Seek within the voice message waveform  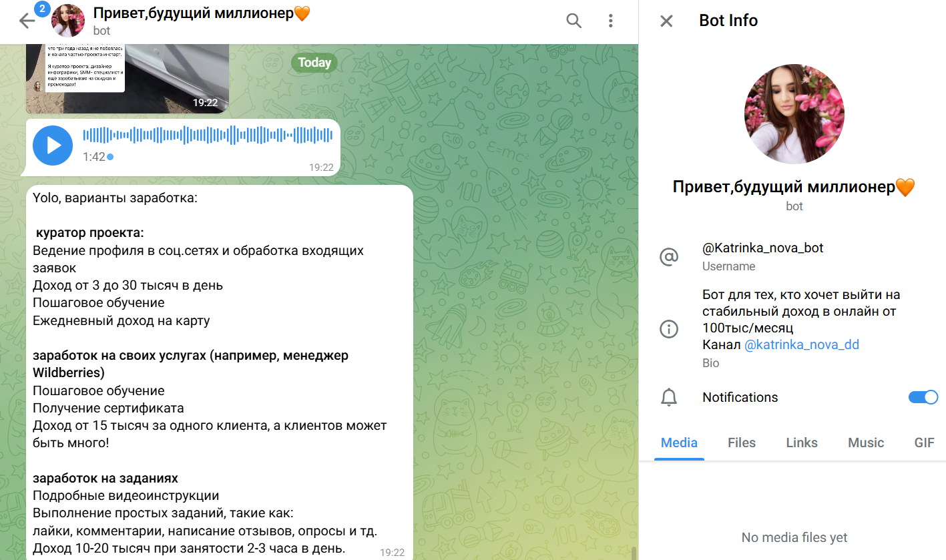tap(208, 135)
